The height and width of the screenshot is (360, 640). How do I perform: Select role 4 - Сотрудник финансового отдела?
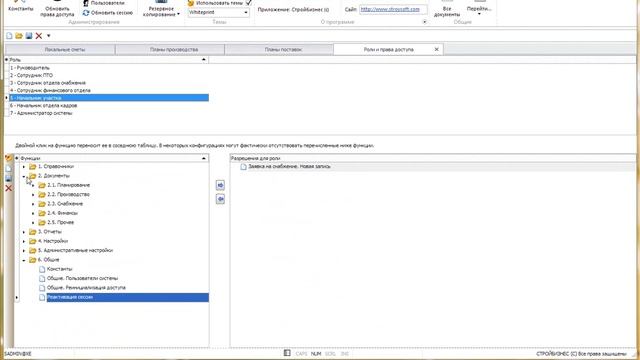point(109,90)
